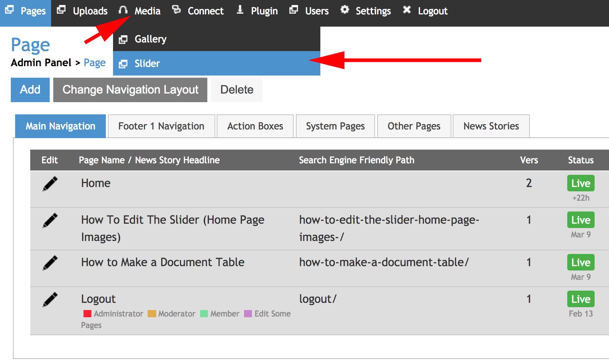Open Users via its icon

[x=294, y=10]
